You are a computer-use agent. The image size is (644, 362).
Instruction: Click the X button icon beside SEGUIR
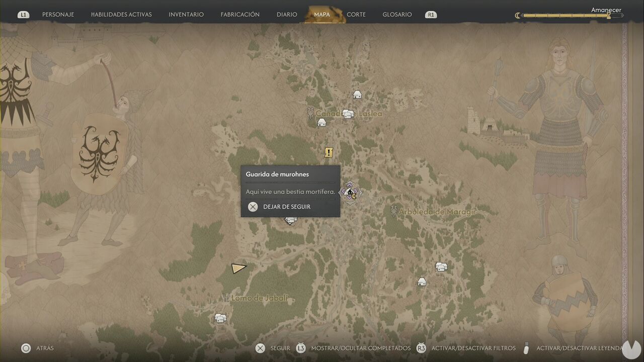260,348
